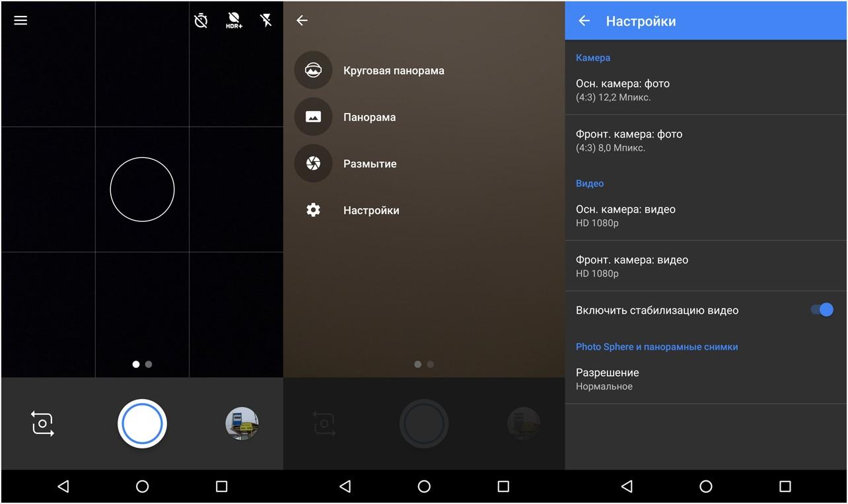This screenshot has height=504, width=848.
Task: Open the gallery preview thumbnail
Action: pos(242,423)
